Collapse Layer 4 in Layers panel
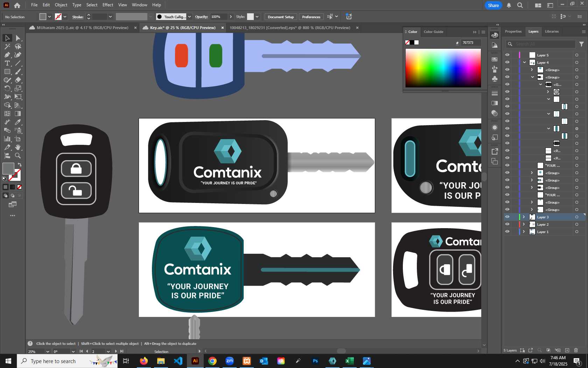Viewport: 588px width, 368px height. tap(524, 62)
